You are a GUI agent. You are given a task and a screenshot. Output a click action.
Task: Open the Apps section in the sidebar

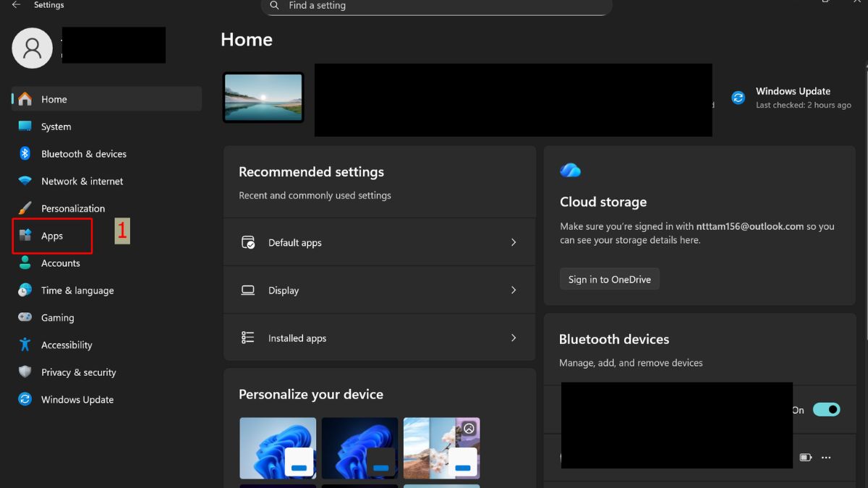point(52,236)
